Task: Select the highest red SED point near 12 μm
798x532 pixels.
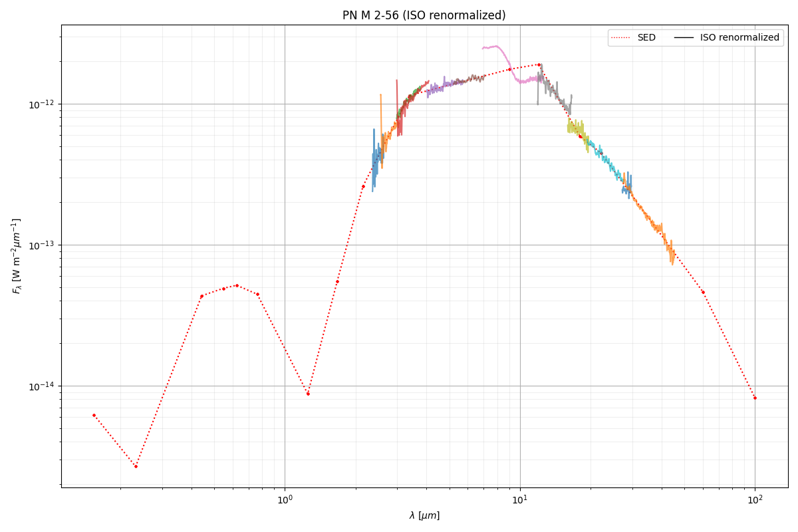Action: [539, 65]
